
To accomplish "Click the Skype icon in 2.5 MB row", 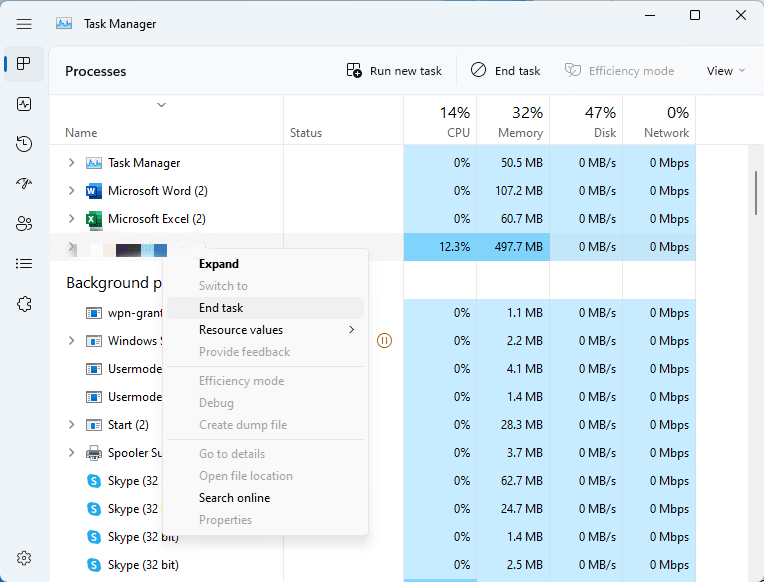I will point(94,565).
